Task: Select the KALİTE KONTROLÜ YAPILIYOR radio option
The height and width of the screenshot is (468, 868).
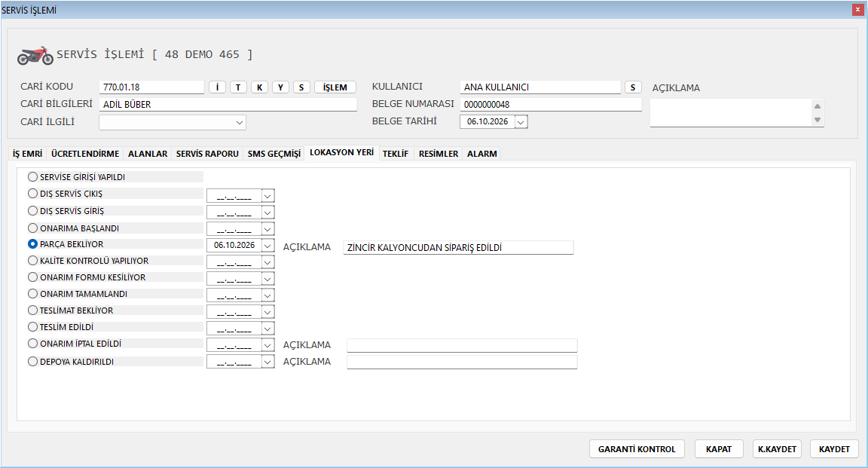Action: (32, 260)
